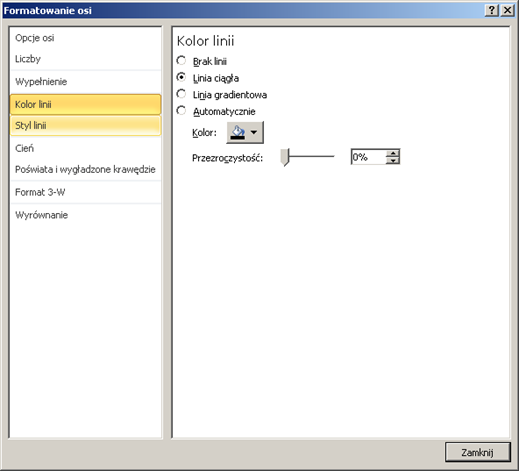Click the Zamknij button
519x471 pixels.
(x=477, y=452)
